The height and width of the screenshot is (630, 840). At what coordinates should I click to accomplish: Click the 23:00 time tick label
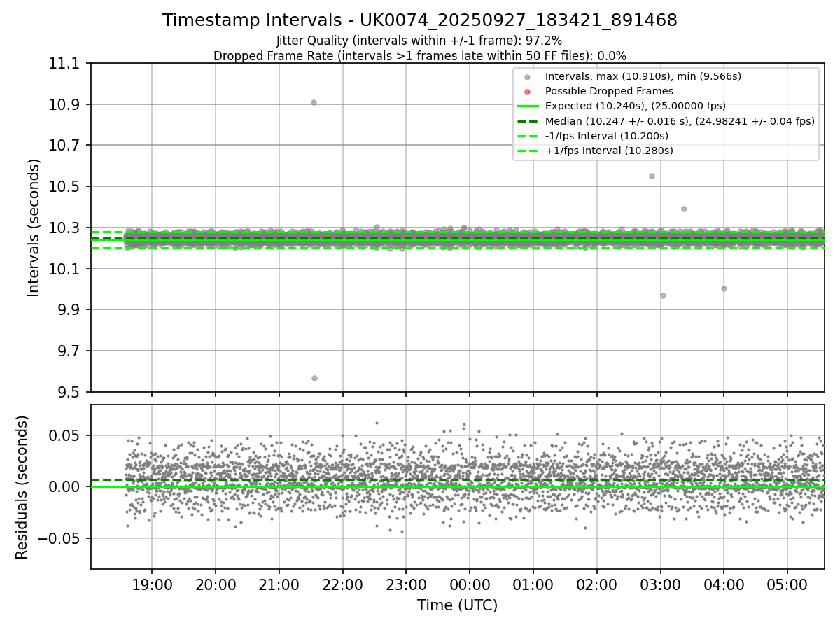[406, 586]
